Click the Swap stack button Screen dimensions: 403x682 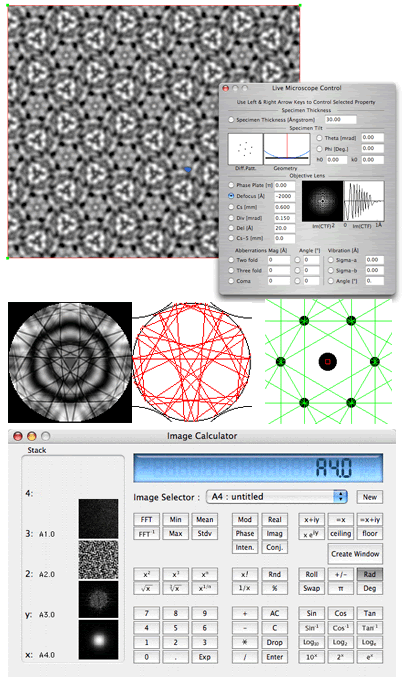click(311, 588)
